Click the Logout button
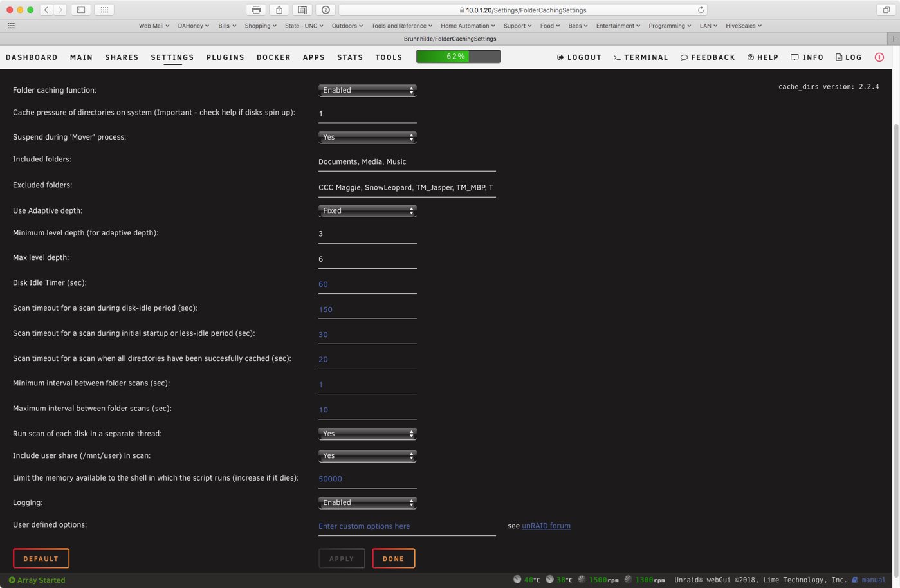The width and height of the screenshot is (900, 588). coord(579,57)
